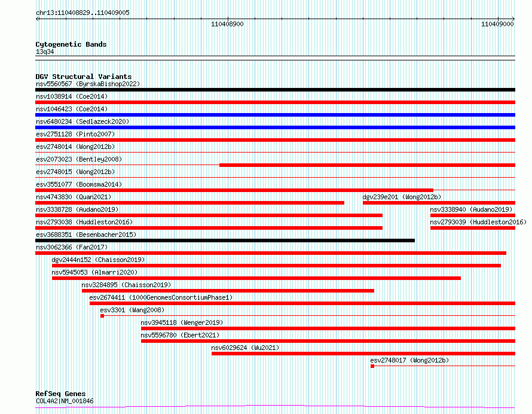Click the RefSeq Genes track title

(x=60, y=394)
